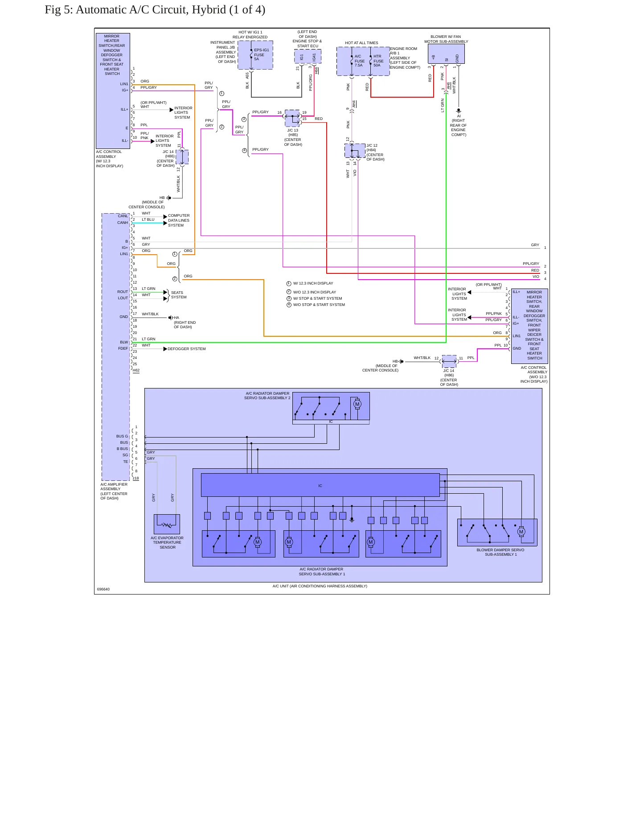Click the A/C 7.5A fuse symbol
The image size is (644, 834).
coord(352,59)
